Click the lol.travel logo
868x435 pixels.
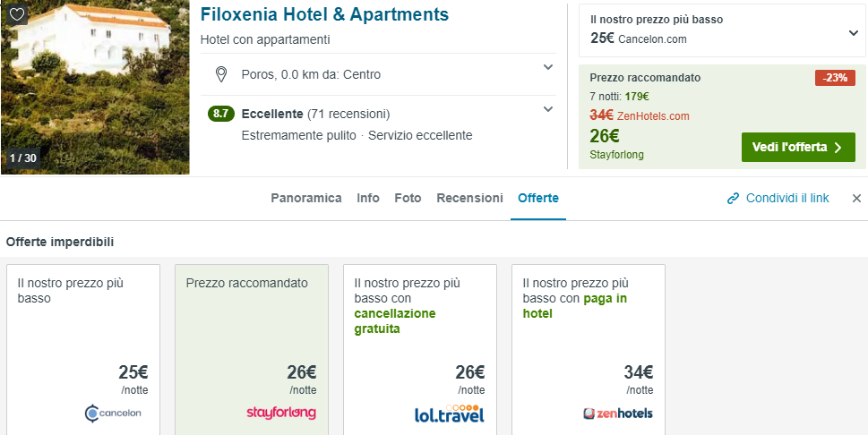pos(449,413)
